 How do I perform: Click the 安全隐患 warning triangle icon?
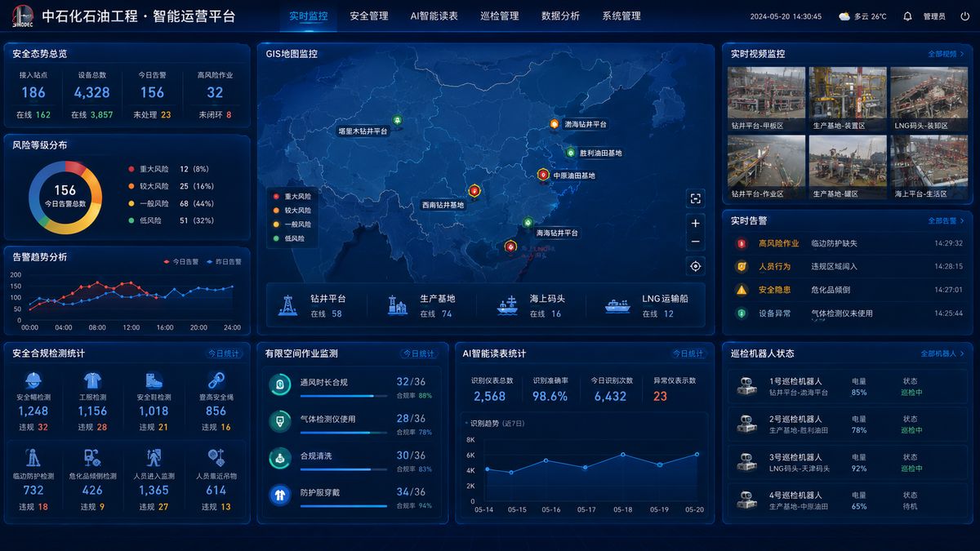coord(742,290)
